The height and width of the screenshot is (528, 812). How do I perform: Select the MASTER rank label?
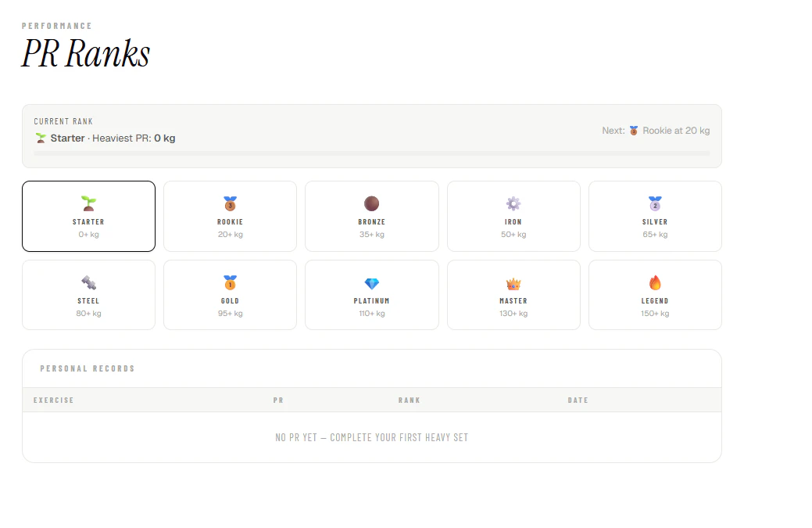pyautogui.click(x=513, y=301)
